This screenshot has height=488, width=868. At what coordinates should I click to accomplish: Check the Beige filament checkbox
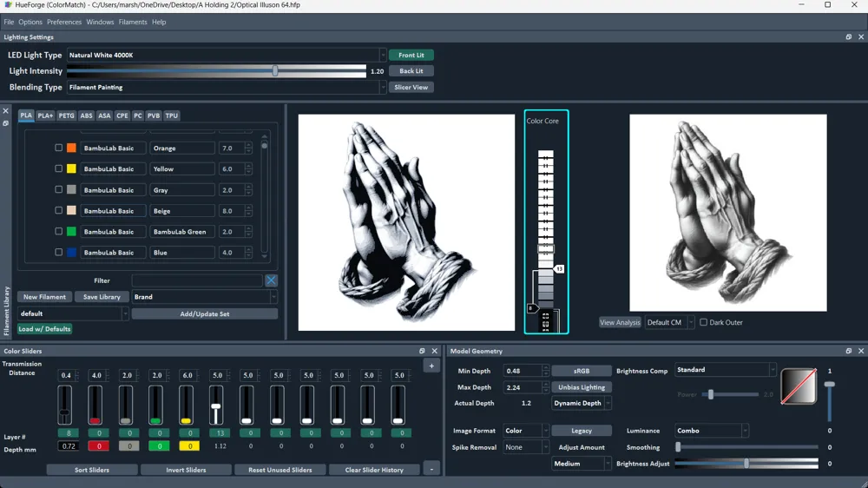tap(58, 210)
